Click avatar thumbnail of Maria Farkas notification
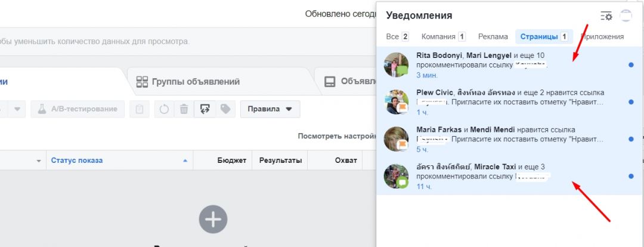Screen dimensions: 644x247 tap(396, 139)
